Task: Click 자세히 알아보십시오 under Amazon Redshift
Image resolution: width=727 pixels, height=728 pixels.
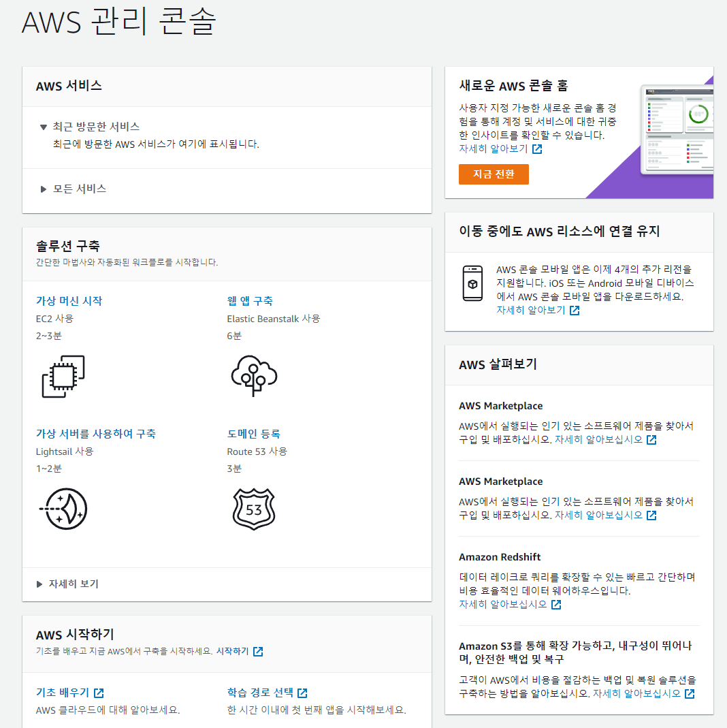Action: point(503,604)
